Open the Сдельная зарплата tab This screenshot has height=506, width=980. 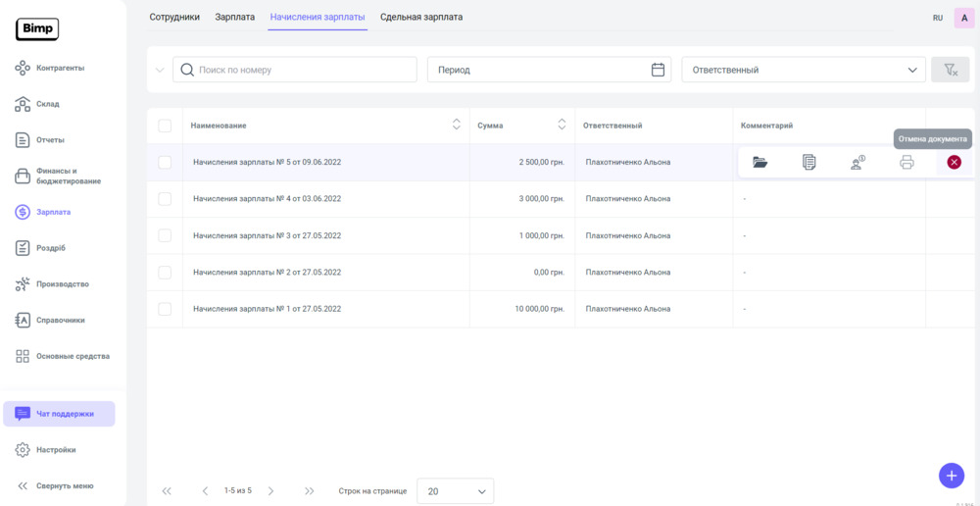(421, 17)
